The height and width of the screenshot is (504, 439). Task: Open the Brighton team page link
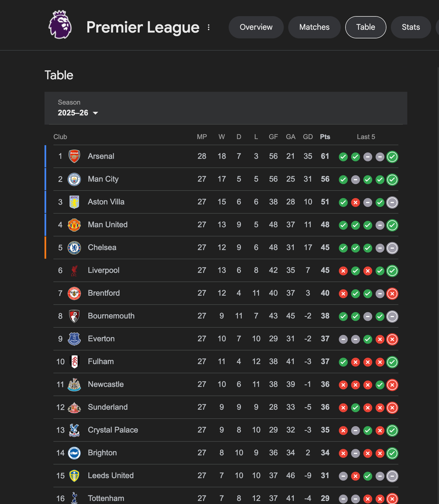click(x=102, y=453)
